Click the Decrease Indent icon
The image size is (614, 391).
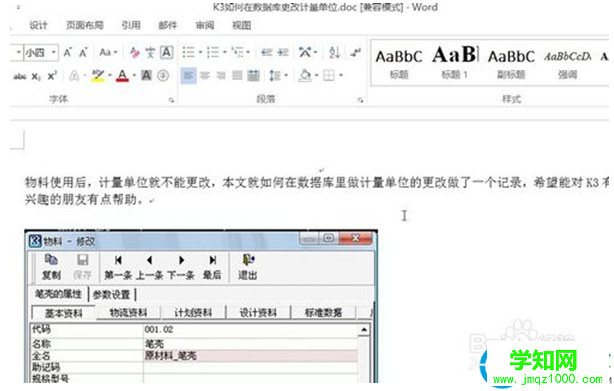click(267, 52)
